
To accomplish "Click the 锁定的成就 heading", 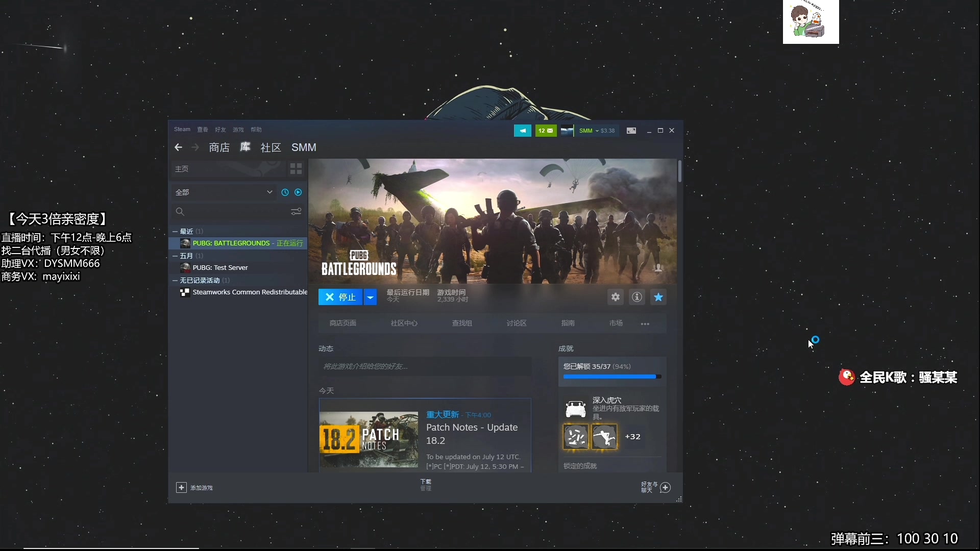I will pos(580,466).
